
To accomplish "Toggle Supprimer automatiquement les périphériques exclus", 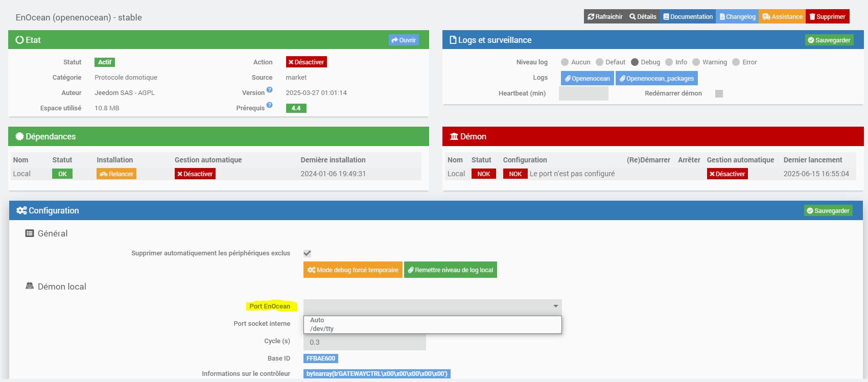I will tap(307, 253).
